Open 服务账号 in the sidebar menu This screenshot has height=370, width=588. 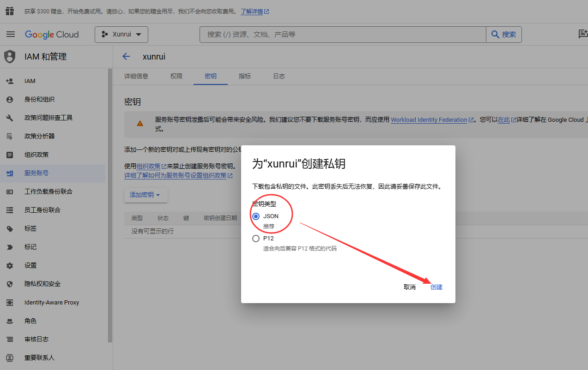tap(53, 173)
